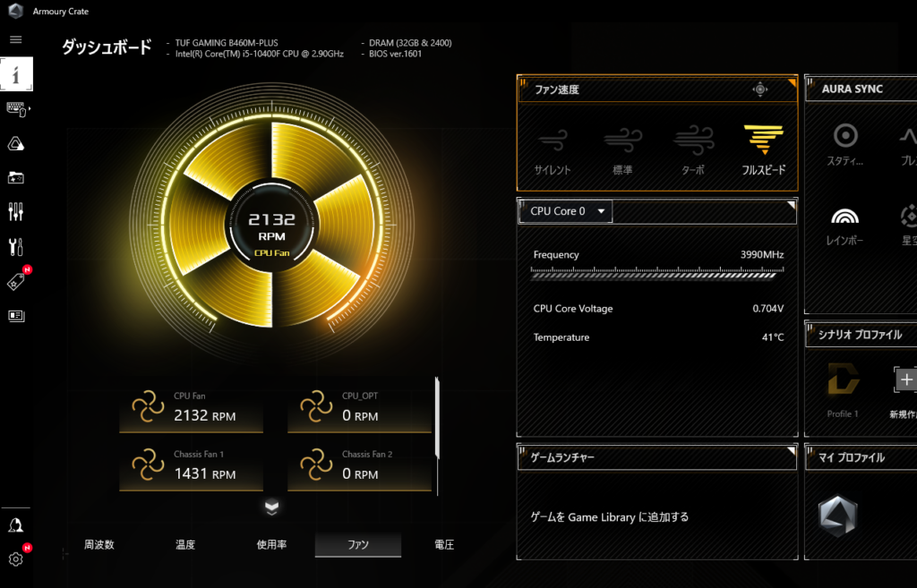Screen dimensions: 917x588
Task: Expand more fan readings chevron
Action: pyautogui.click(x=271, y=507)
